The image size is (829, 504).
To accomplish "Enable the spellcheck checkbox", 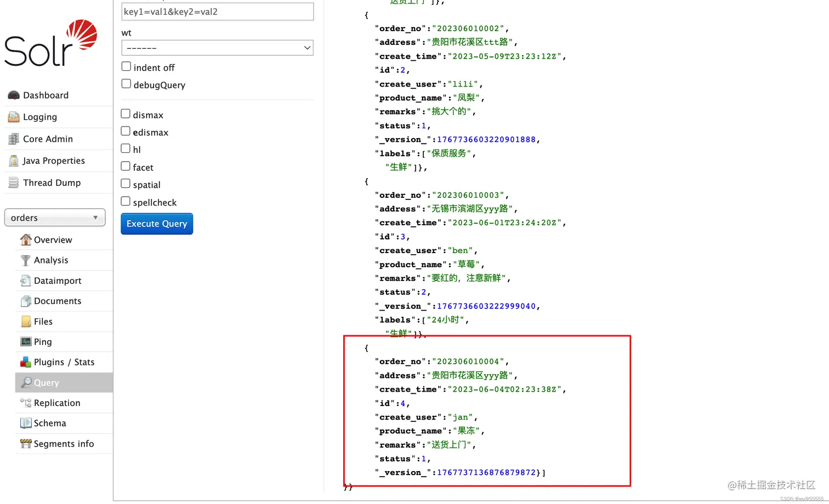I will (126, 201).
